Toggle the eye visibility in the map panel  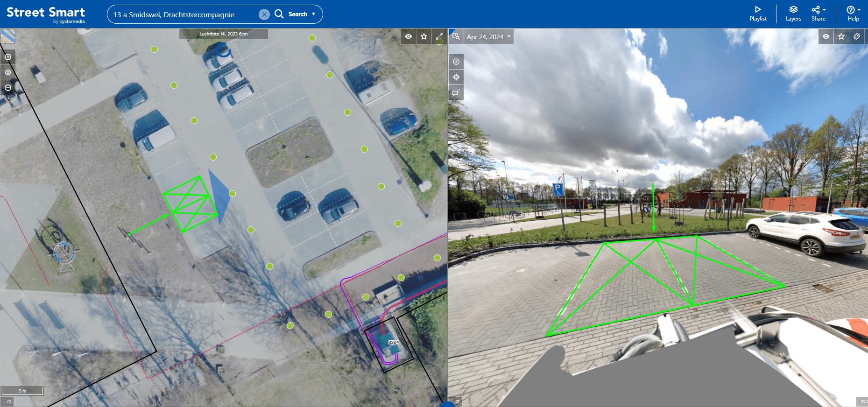409,36
